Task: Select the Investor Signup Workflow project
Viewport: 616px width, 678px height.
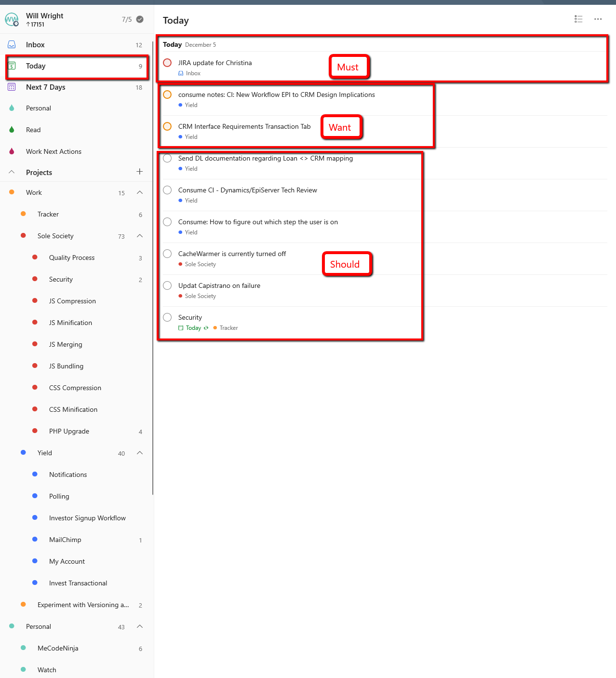Action: point(76,518)
